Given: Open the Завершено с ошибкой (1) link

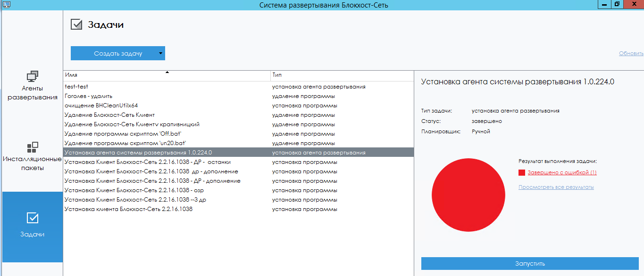Looking at the screenshot, I should [562, 172].
